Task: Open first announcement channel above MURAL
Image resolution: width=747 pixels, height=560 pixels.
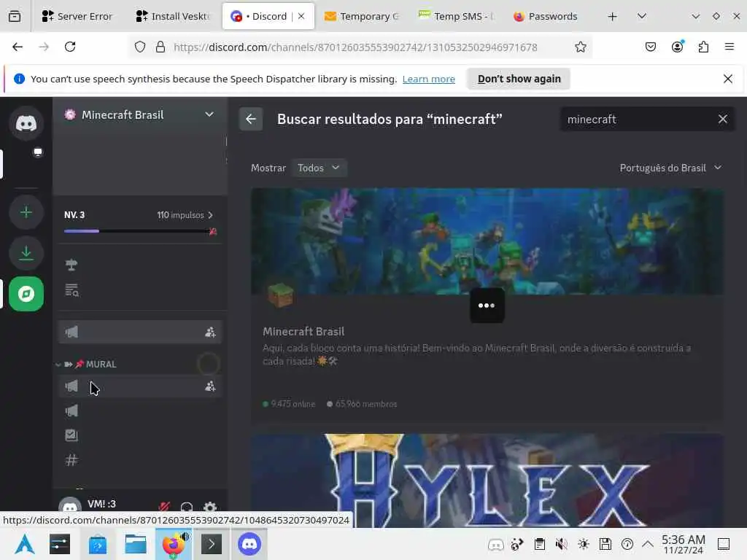Action: pos(140,332)
